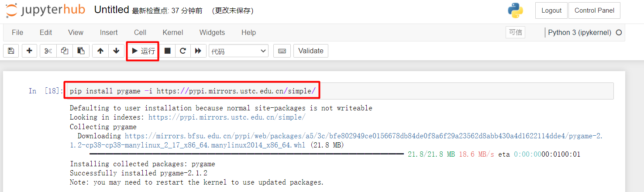The image size is (644, 192).
Task: Restart the kernel circular arrow icon
Action: tap(183, 51)
